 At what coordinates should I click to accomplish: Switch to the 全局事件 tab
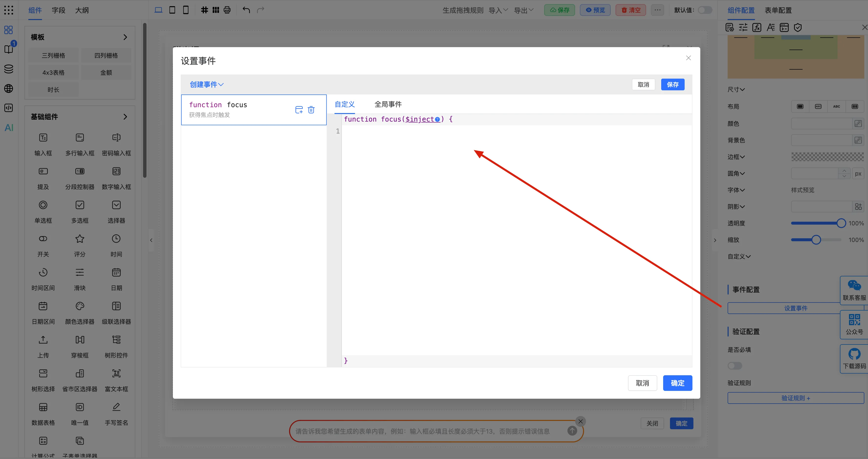(x=388, y=104)
